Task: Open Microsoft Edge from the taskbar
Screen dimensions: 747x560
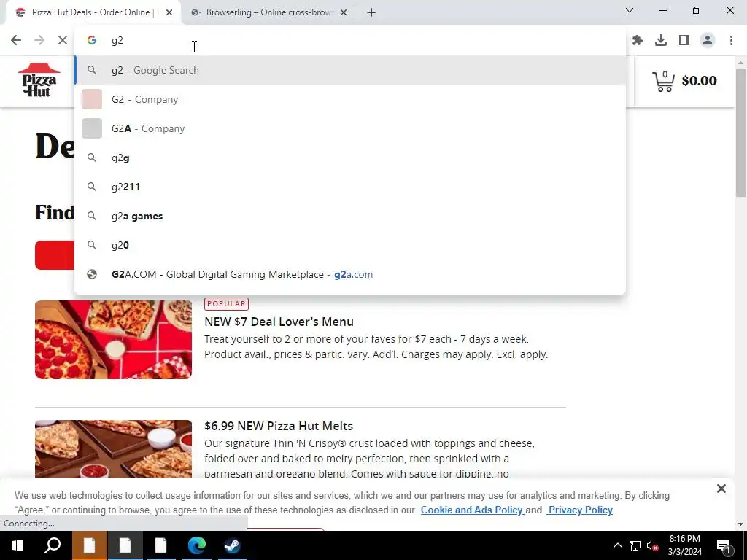Action: click(196, 545)
